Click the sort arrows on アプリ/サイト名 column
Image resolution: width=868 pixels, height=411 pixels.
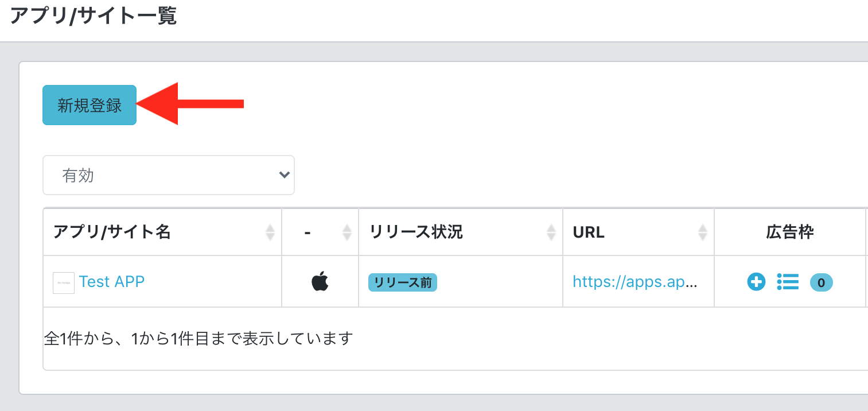(270, 232)
